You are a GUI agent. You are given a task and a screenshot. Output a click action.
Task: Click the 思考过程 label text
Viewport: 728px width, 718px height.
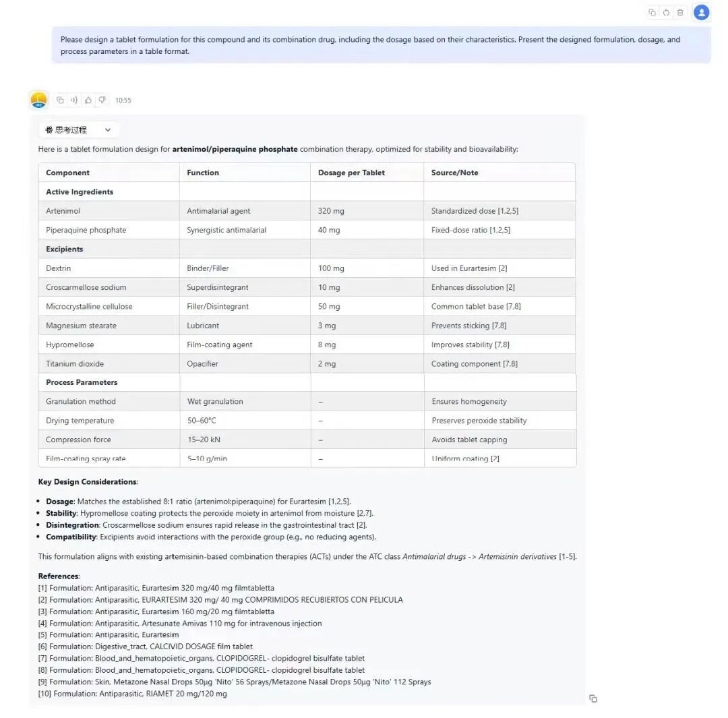click(71, 130)
